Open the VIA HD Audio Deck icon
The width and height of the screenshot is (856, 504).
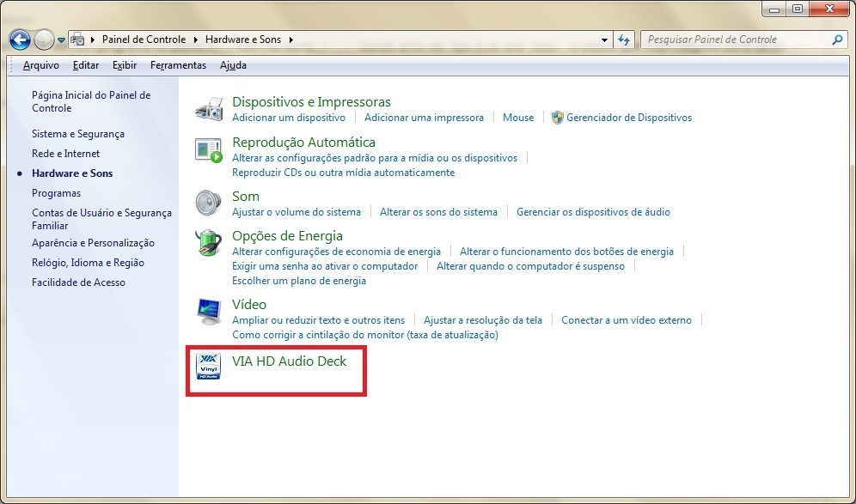tap(209, 366)
